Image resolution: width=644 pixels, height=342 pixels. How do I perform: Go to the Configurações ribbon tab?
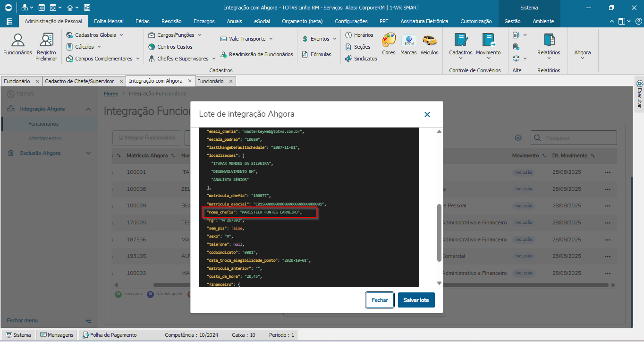[x=351, y=21]
